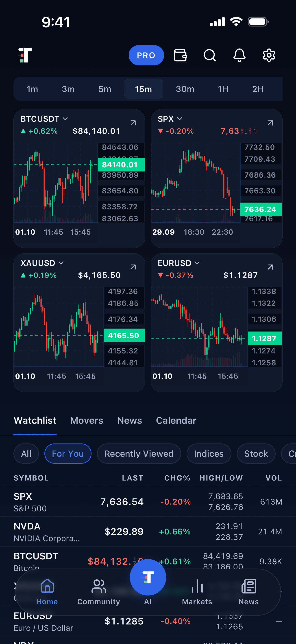Sort by CHG% column header
The width and height of the screenshot is (296, 644).
coord(177,478)
